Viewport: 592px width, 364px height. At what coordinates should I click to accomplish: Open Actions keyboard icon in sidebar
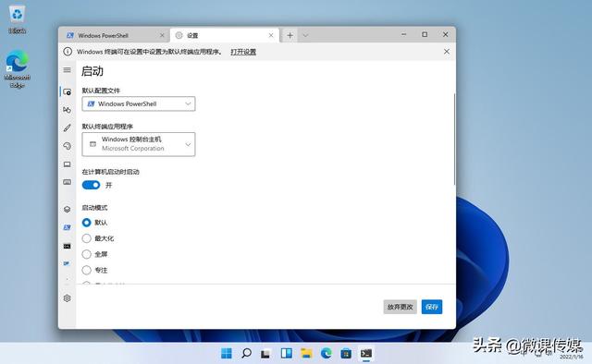(68, 182)
